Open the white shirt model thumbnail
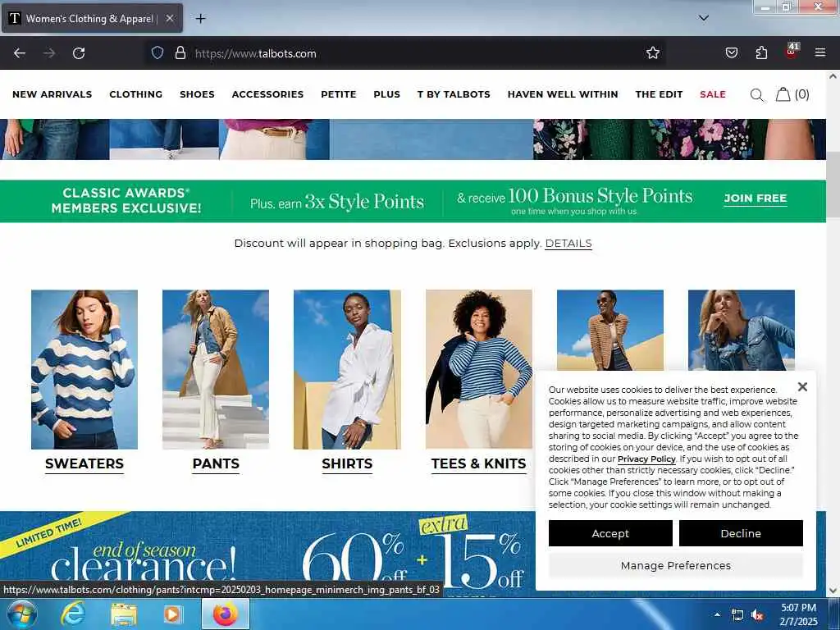The height and width of the screenshot is (630, 840). 347,370
